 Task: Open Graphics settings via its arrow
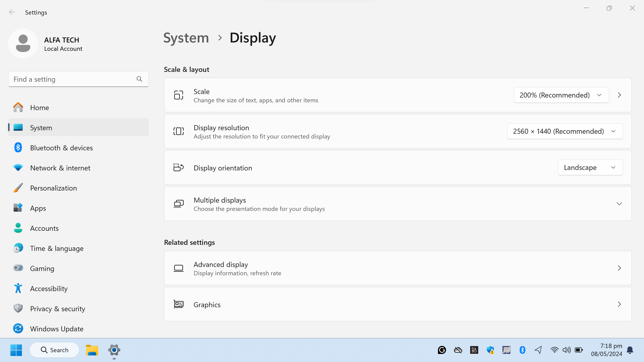point(619,304)
